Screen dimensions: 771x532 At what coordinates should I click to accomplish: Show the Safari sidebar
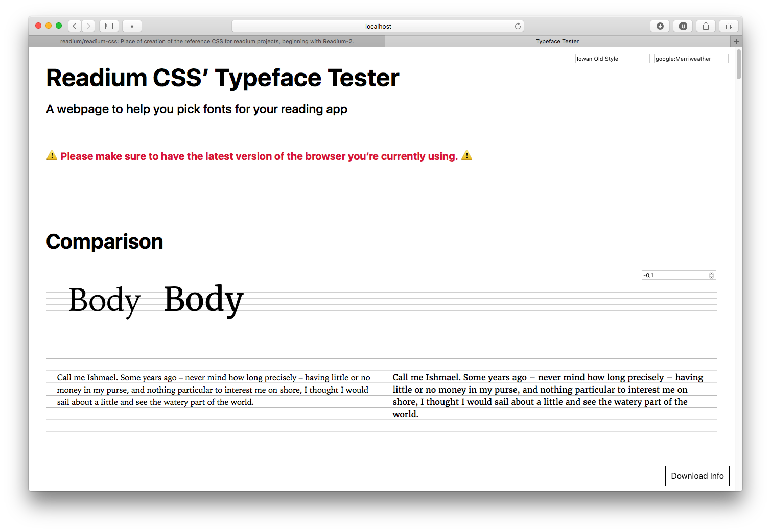point(109,26)
